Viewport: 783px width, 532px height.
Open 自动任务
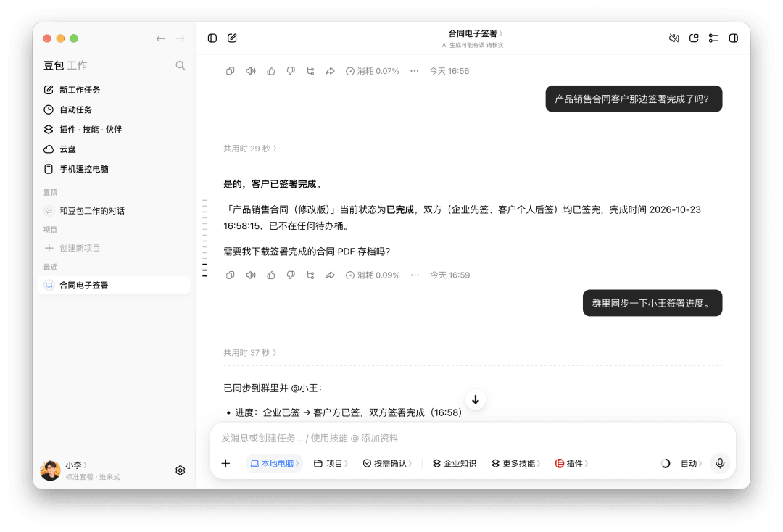pyautogui.click(x=114, y=109)
